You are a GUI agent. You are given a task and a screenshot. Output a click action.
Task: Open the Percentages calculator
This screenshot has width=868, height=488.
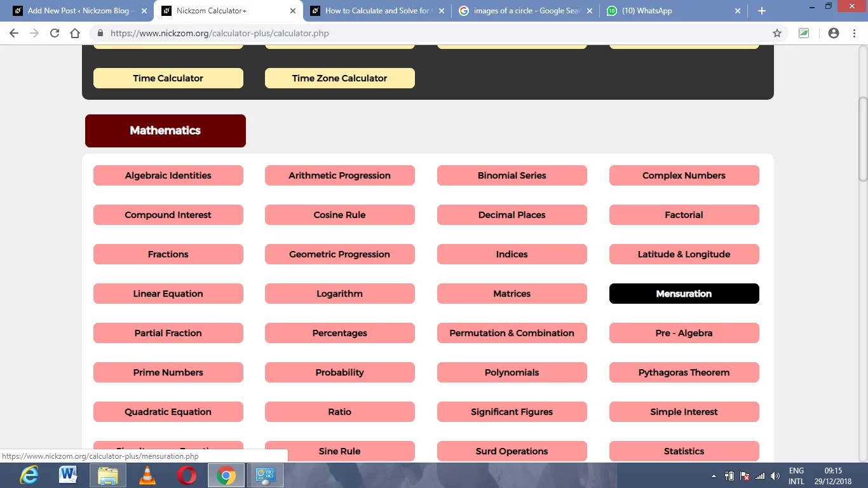pyautogui.click(x=339, y=333)
